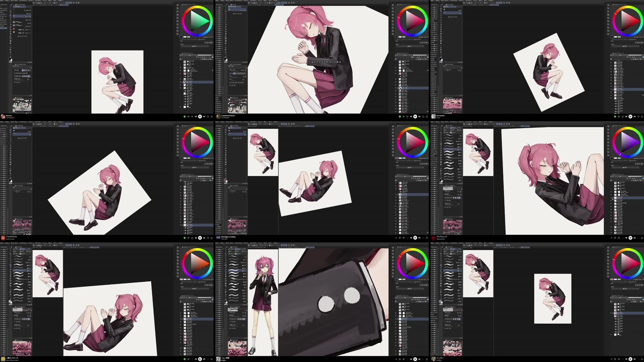
Task: Click the skip-forward button in the Spotify bar
Action: (x=204, y=116)
